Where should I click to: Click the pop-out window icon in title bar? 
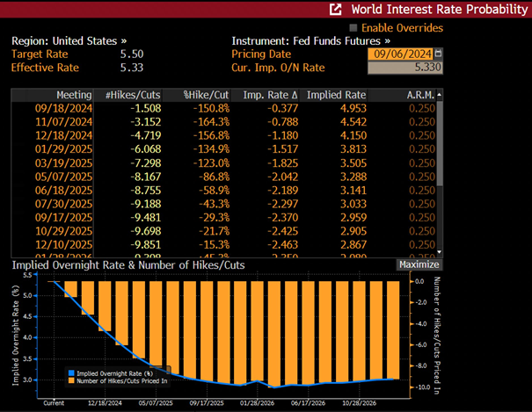click(x=335, y=9)
